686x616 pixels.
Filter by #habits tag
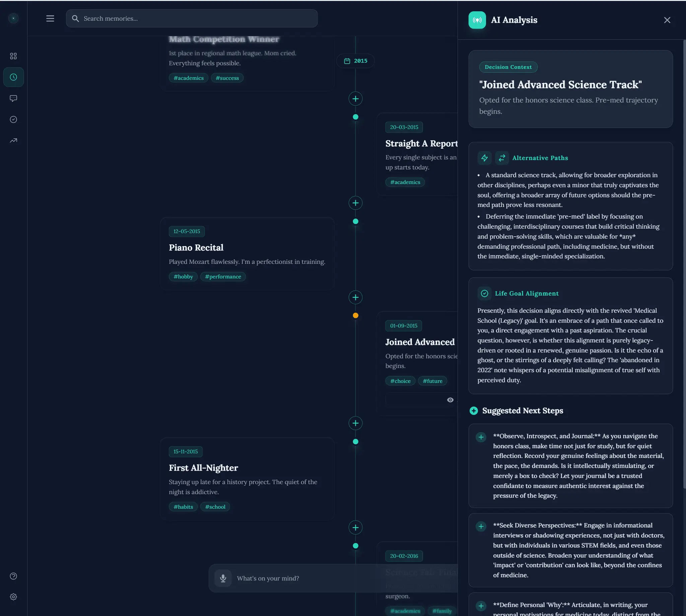183,507
